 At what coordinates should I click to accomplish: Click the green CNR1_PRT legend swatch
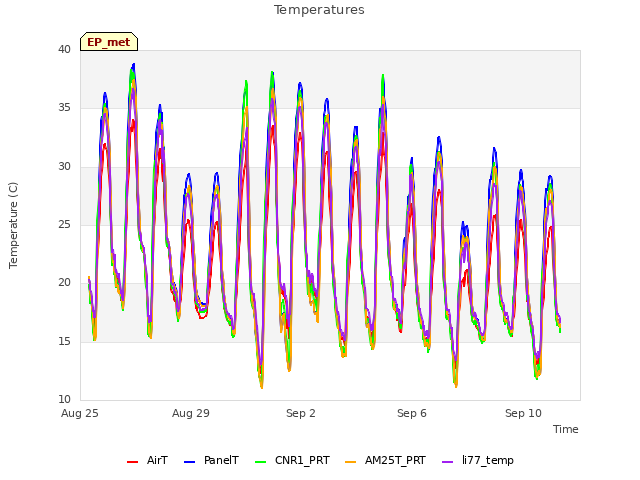pyautogui.click(x=260, y=462)
